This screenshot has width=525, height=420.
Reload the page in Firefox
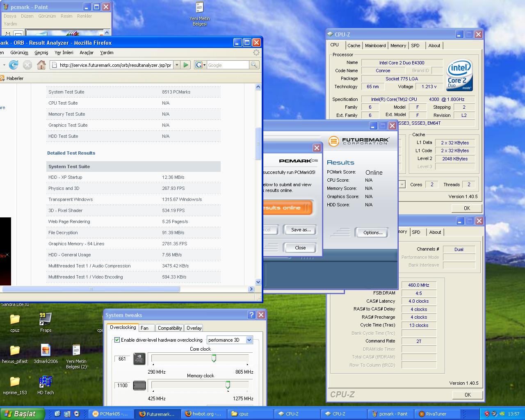tap(14, 65)
